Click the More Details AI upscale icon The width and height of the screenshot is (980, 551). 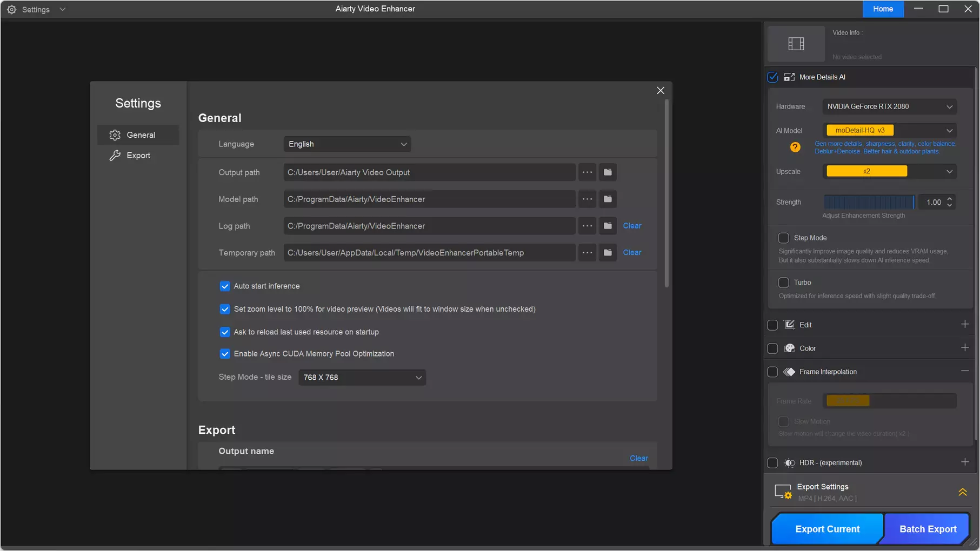[x=789, y=77]
